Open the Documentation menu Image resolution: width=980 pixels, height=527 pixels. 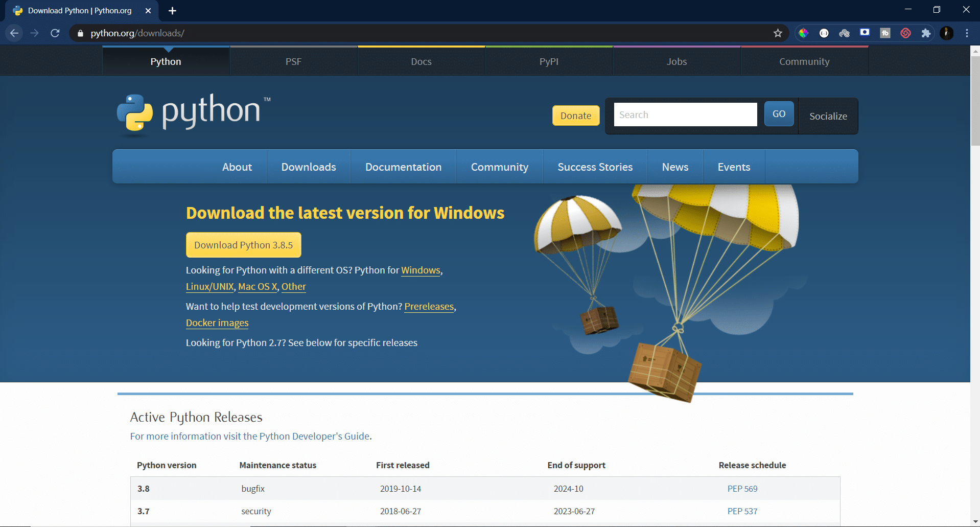pyautogui.click(x=404, y=167)
